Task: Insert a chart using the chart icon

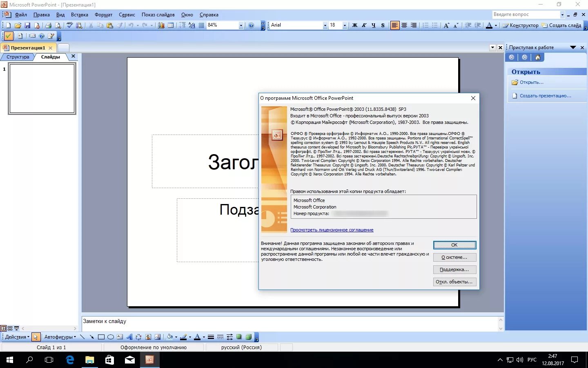Action: click(x=161, y=25)
